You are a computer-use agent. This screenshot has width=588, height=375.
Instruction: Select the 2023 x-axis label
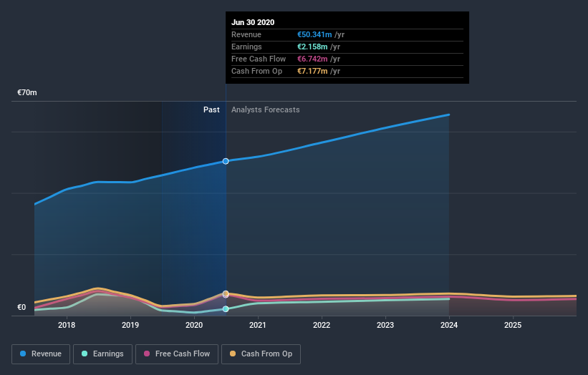385,325
